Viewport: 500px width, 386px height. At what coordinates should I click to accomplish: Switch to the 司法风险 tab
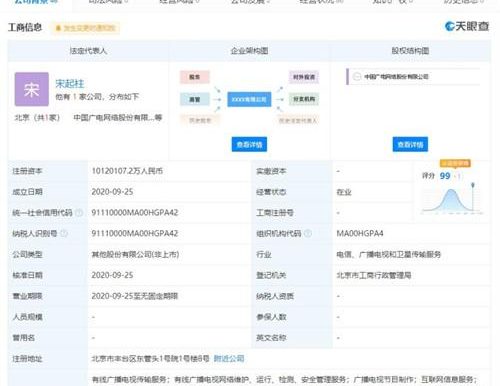[108, 2]
